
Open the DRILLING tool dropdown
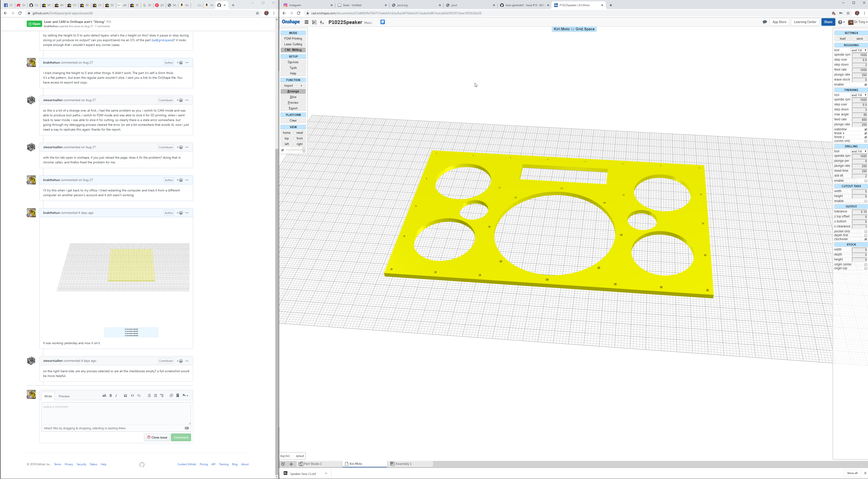[859, 151]
